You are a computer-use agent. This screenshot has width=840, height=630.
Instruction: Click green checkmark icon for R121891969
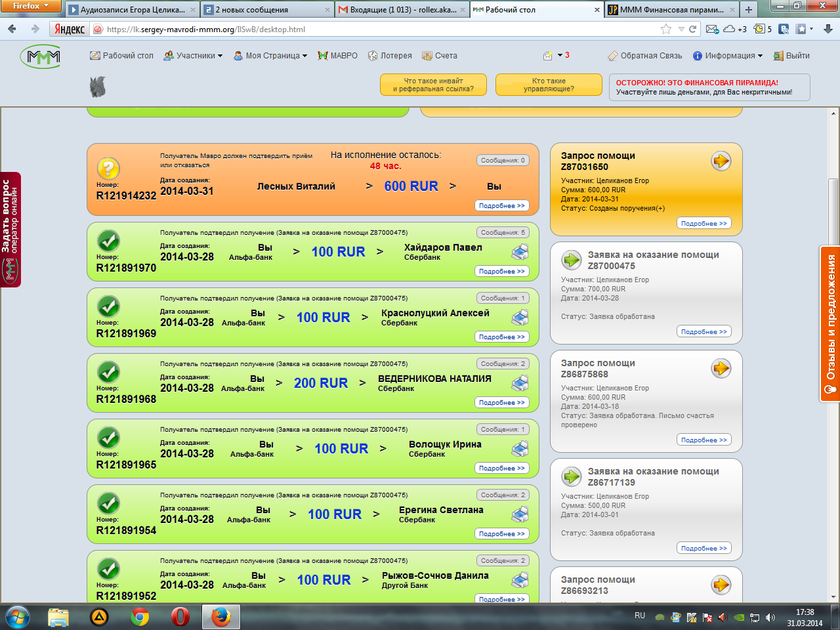[x=108, y=306]
